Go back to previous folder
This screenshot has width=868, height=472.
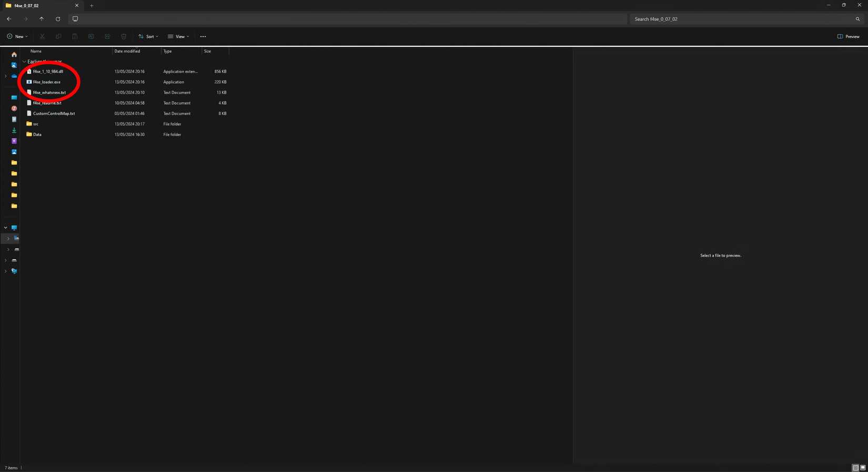pos(9,19)
